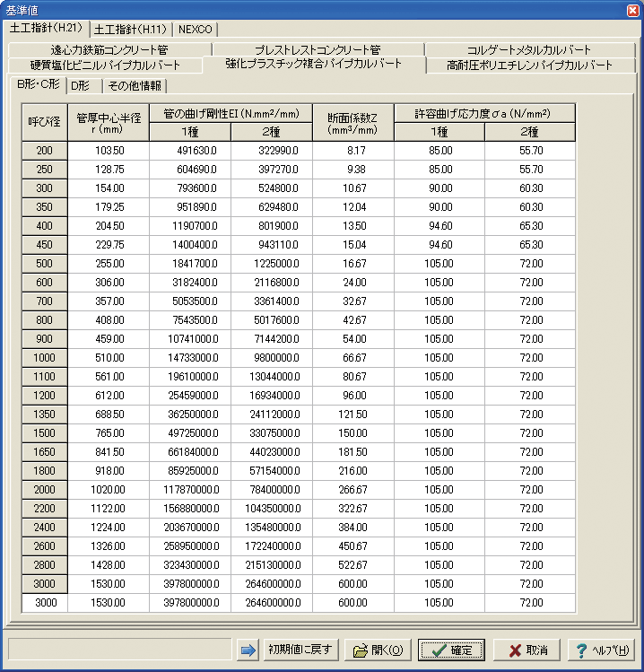This screenshot has width=644, height=672.
Task: Open the その他情報 sub-tab
Action: point(135,86)
